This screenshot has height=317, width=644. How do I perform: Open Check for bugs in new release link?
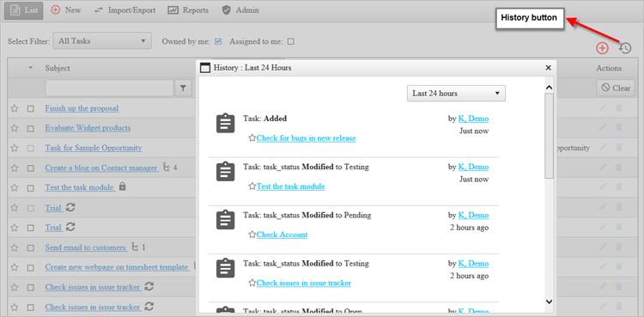point(306,138)
